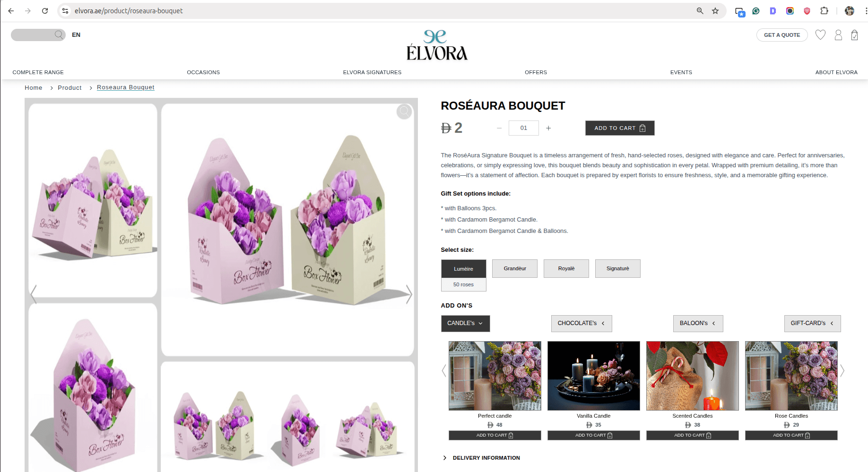Show previous product image with left arrow
868x472 pixels.
34,294
